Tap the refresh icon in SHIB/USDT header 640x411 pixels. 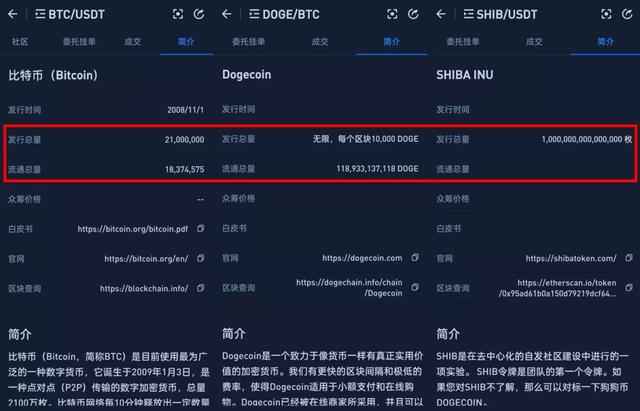point(627,14)
